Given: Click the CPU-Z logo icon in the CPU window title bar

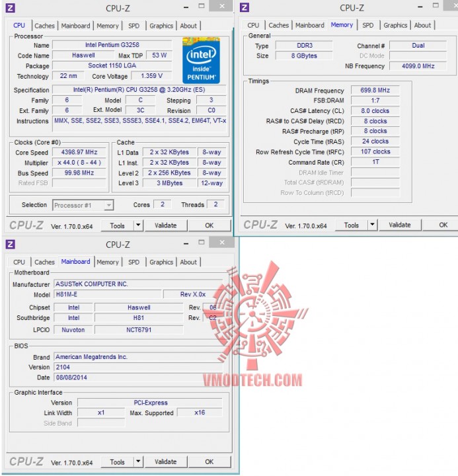Looking at the screenshot, I should pyautogui.click(x=11, y=8).
